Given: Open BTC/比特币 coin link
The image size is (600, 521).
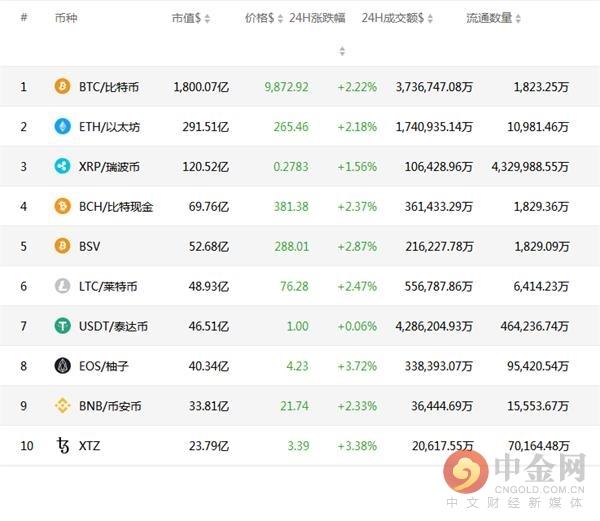Looking at the screenshot, I should click(109, 87).
